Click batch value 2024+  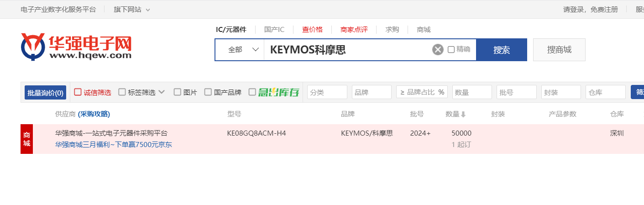point(420,133)
